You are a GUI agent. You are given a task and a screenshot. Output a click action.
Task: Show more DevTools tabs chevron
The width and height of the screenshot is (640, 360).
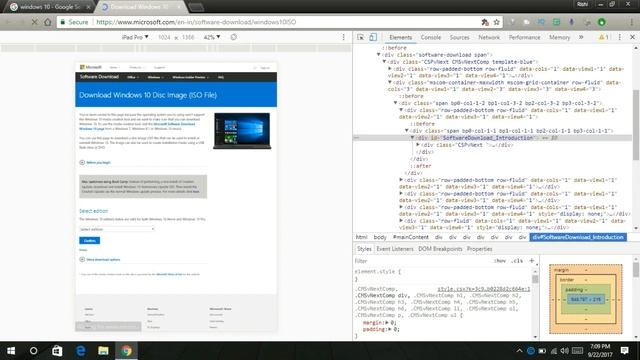click(x=581, y=37)
